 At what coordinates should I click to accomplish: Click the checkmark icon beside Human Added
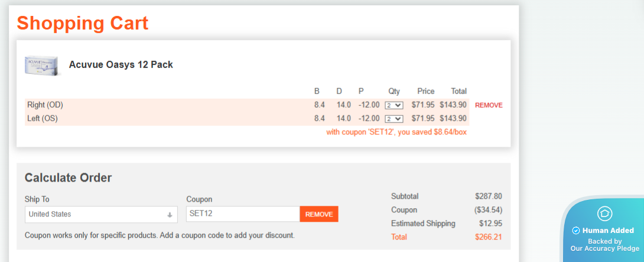click(x=576, y=231)
